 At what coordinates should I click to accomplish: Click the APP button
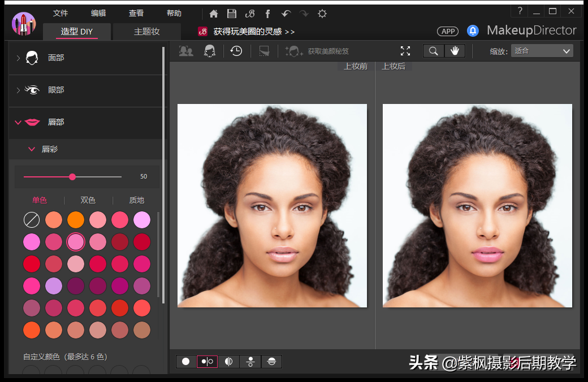pyautogui.click(x=448, y=31)
